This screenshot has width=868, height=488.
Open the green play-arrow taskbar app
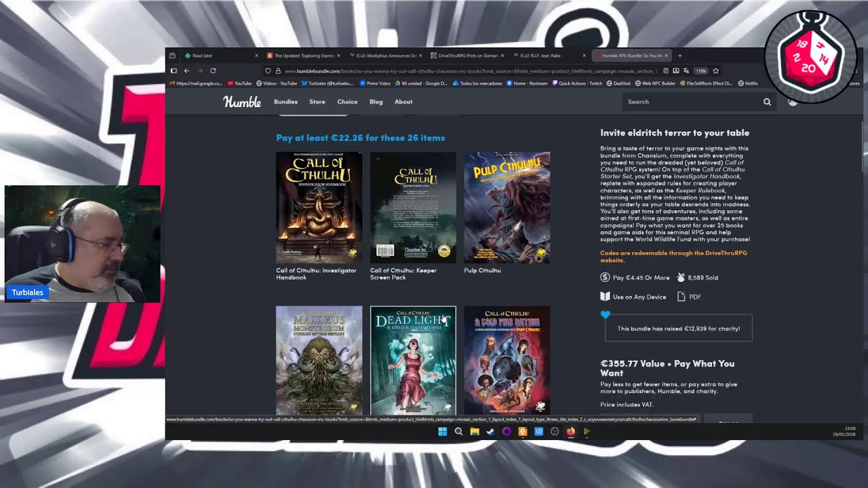(587, 432)
